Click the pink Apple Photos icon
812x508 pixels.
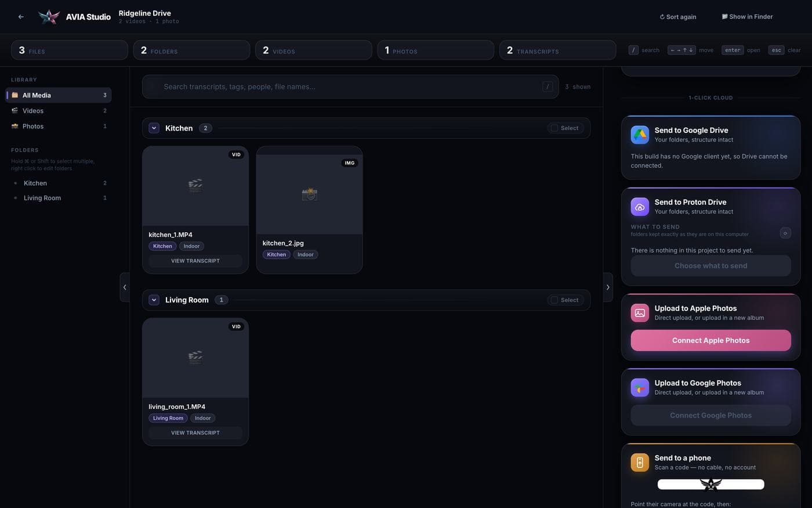640,313
